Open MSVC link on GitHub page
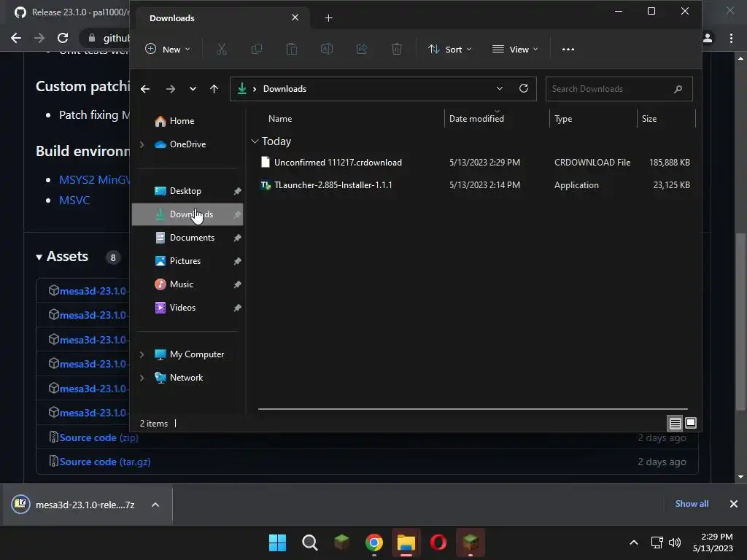 click(74, 200)
